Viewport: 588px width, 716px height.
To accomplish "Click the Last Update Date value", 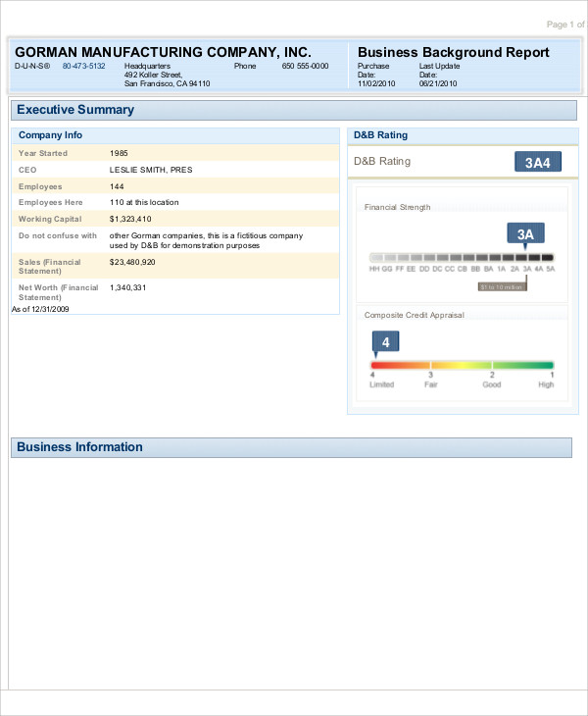I will click(438, 84).
